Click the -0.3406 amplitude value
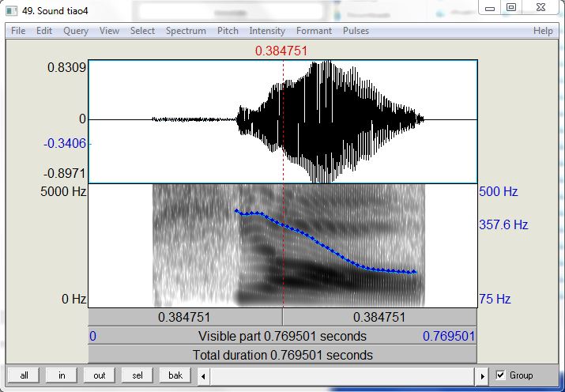 click(66, 144)
